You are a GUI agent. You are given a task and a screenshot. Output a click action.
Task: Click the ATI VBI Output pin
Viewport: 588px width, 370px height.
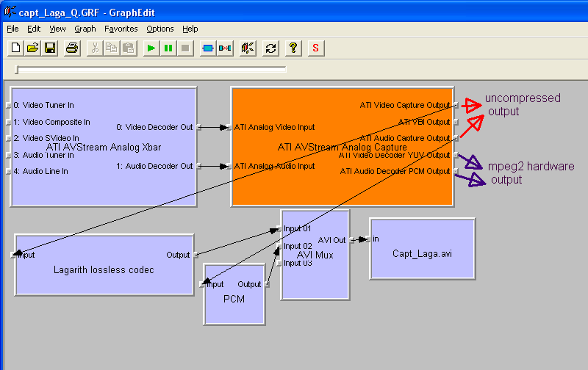coord(456,122)
